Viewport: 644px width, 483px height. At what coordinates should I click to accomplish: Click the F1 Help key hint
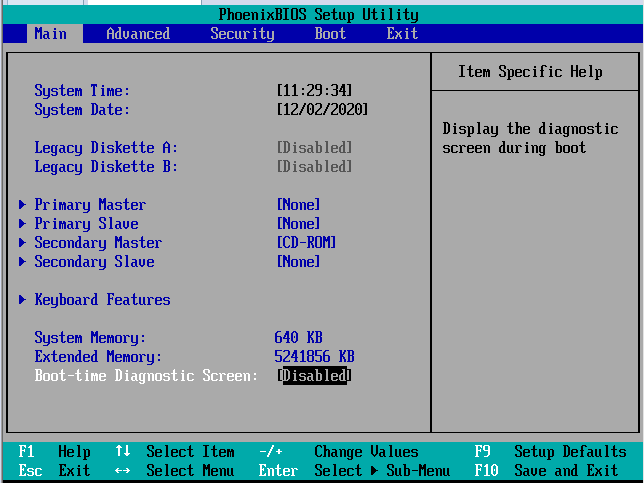pyautogui.click(x=54, y=451)
